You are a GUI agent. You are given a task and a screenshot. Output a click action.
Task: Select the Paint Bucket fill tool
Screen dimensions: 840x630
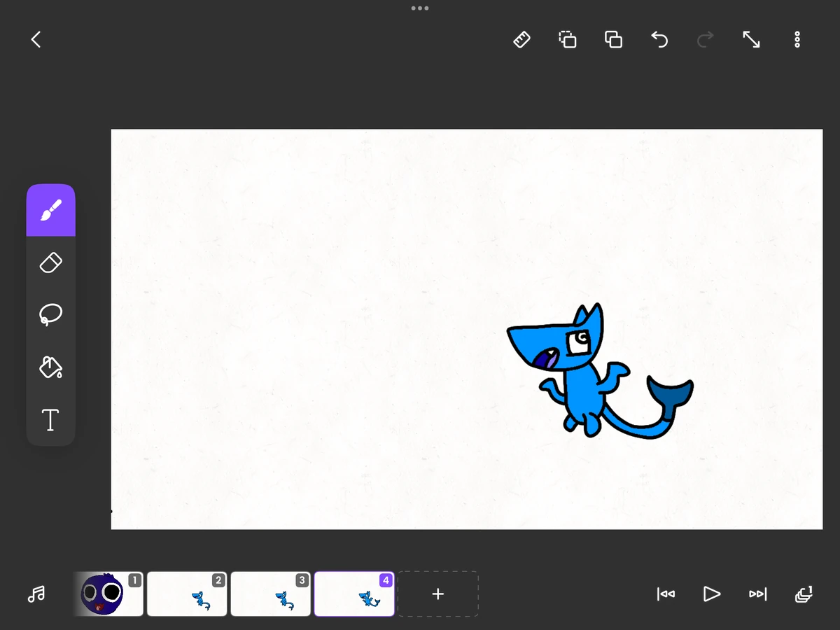click(x=50, y=367)
